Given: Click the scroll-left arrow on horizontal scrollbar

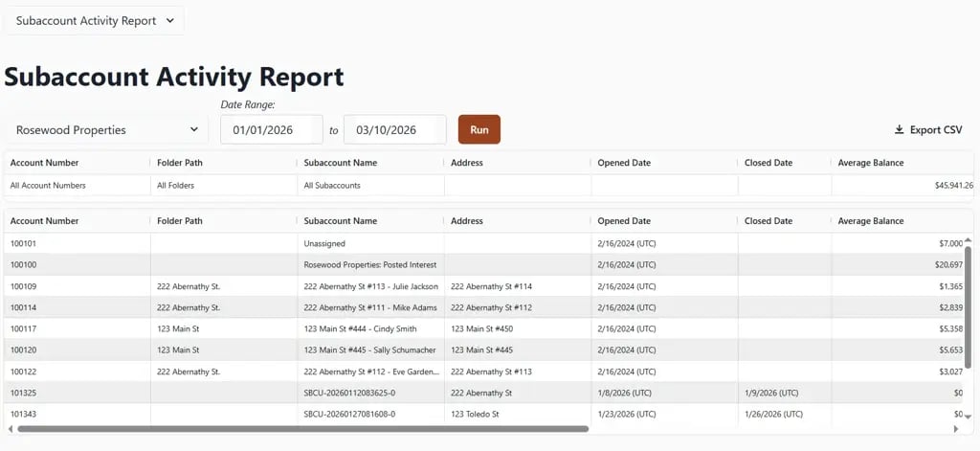Looking at the screenshot, I should [10, 429].
